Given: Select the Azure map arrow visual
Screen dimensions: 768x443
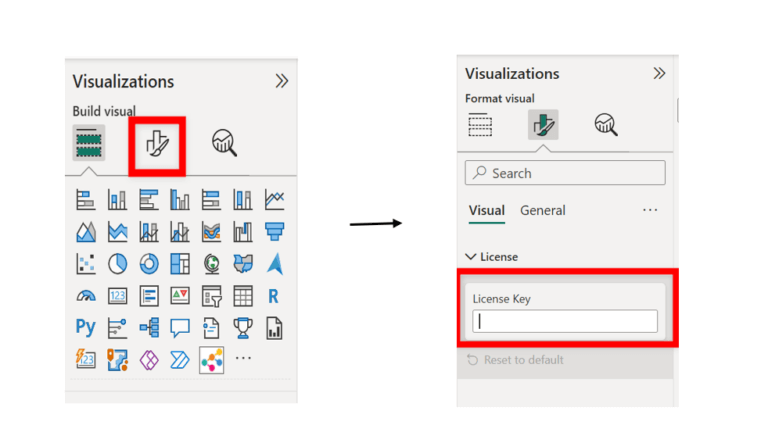Looking at the screenshot, I should click(x=274, y=264).
